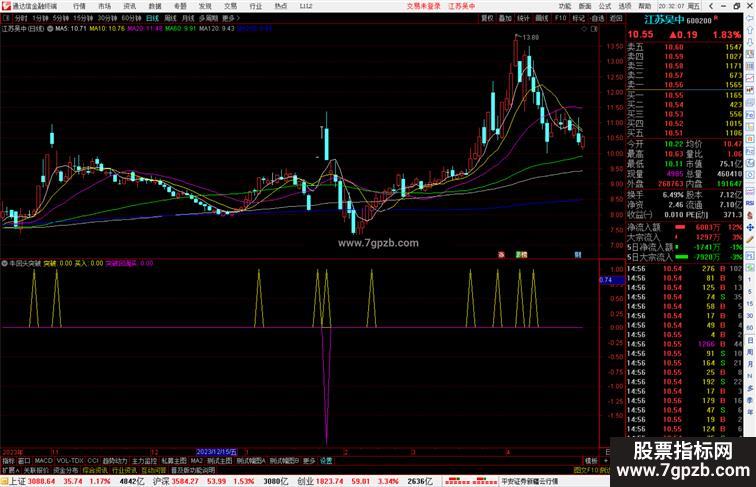The width and height of the screenshot is (756, 487).
Task: Click the square maximize icon at chart top right
Action: (x=594, y=29)
